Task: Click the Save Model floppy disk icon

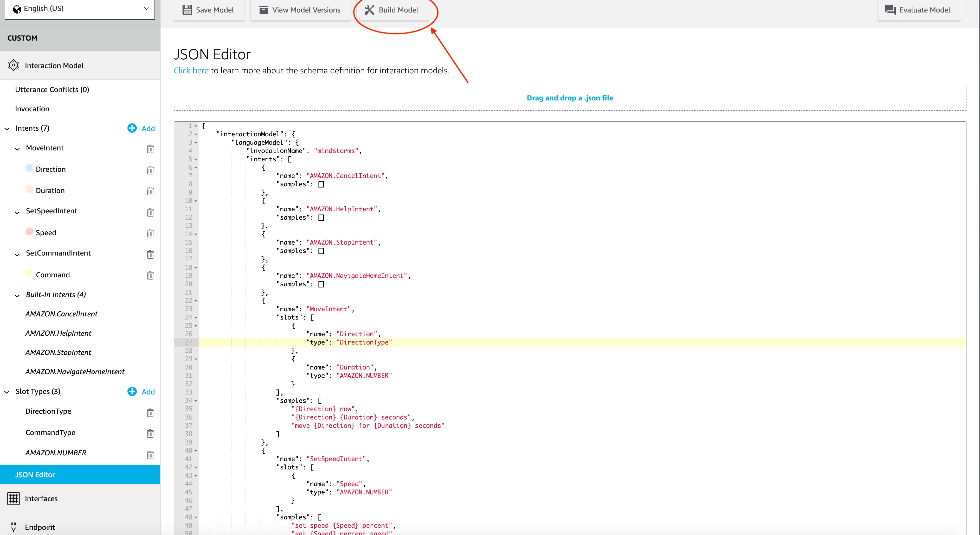Action: (x=187, y=10)
